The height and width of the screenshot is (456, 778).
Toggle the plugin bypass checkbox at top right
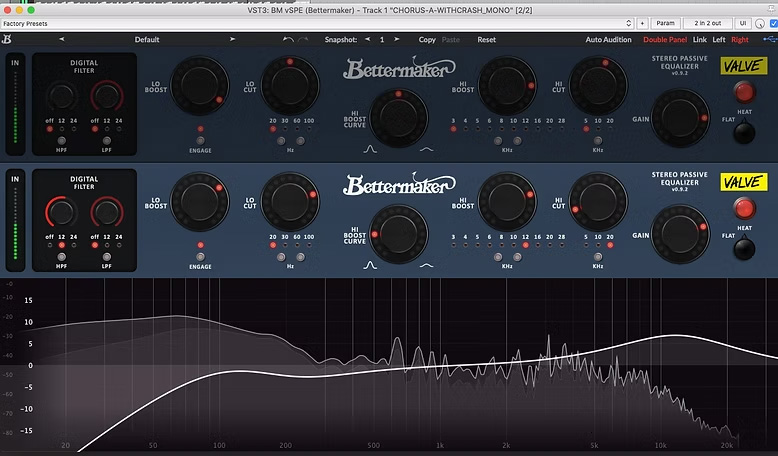(x=774, y=23)
